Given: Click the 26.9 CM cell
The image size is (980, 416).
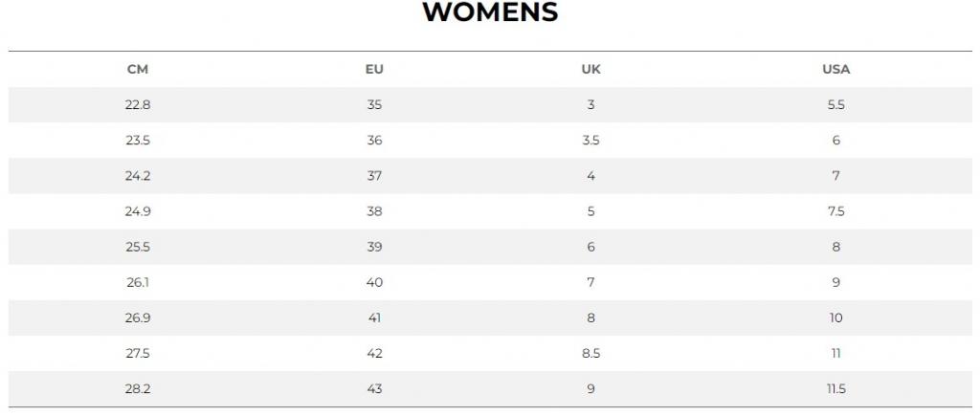Looking at the screenshot, I should point(138,318).
